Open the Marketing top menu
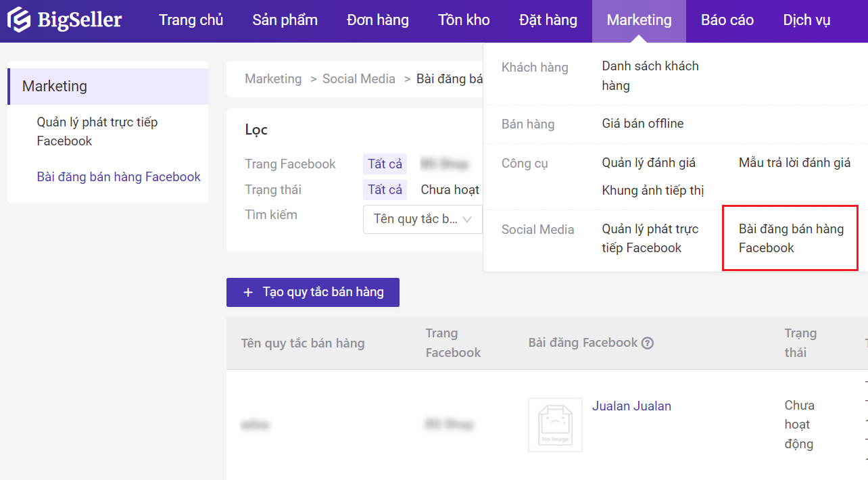Viewport: 868px width, 480px height. pyautogui.click(x=639, y=20)
